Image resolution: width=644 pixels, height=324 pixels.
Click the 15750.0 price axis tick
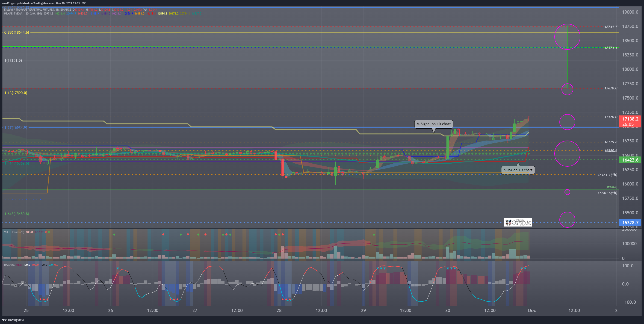(630, 198)
